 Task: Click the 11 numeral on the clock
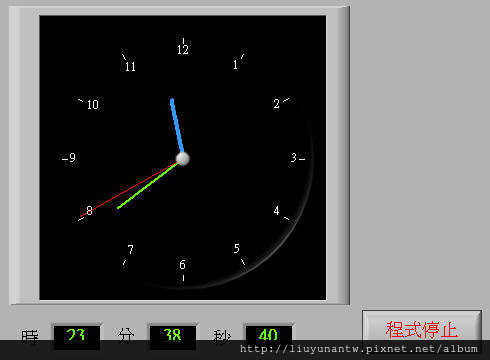130,67
